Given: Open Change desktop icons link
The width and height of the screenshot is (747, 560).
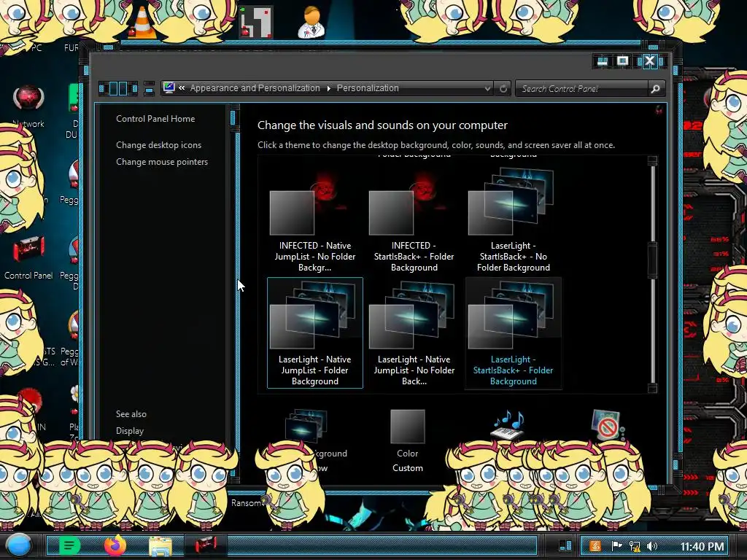Looking at the screenshot, I should tap(158, 145).
